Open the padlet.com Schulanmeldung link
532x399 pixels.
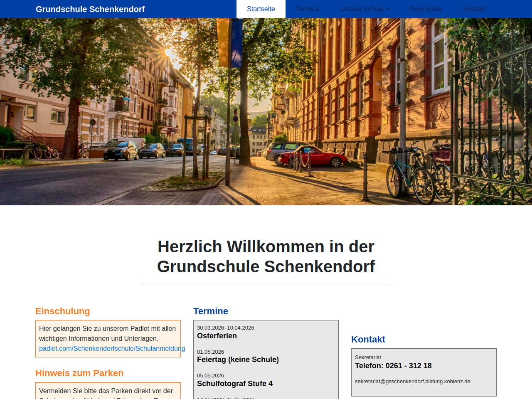click(x=112, y=348)
